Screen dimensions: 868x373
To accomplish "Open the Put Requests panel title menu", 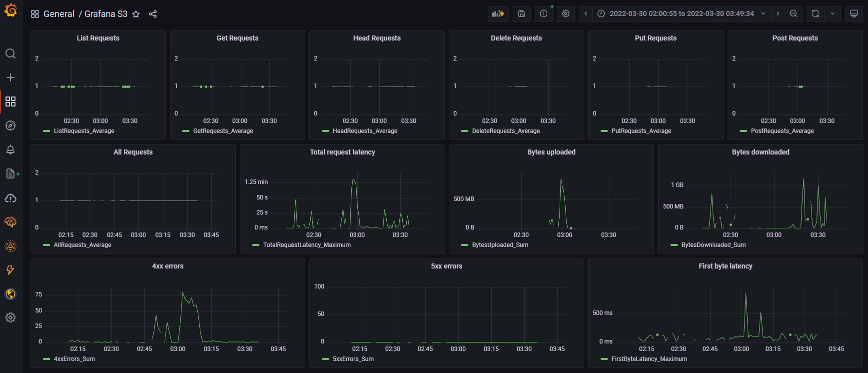I will coord(656,38).
